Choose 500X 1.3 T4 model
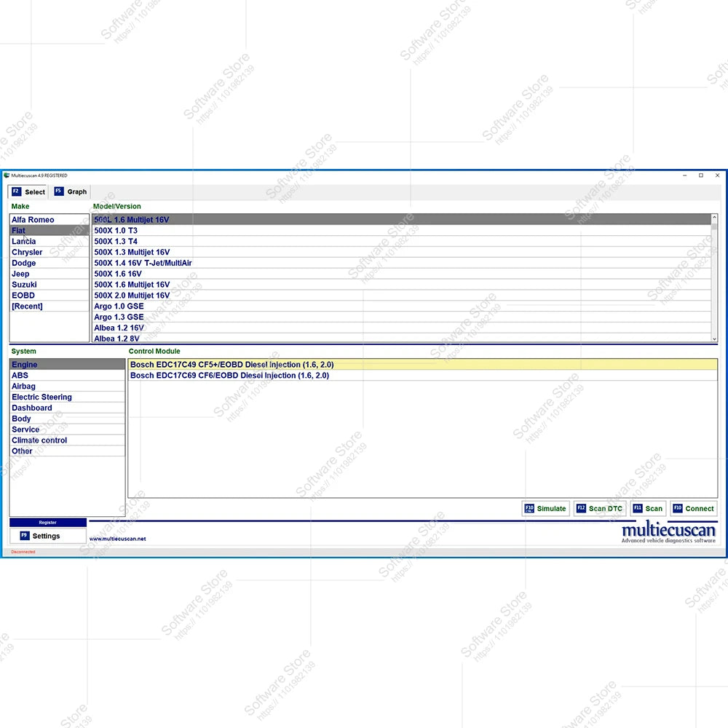This screenshot has height=728, width=728. [x=402, y=242]
